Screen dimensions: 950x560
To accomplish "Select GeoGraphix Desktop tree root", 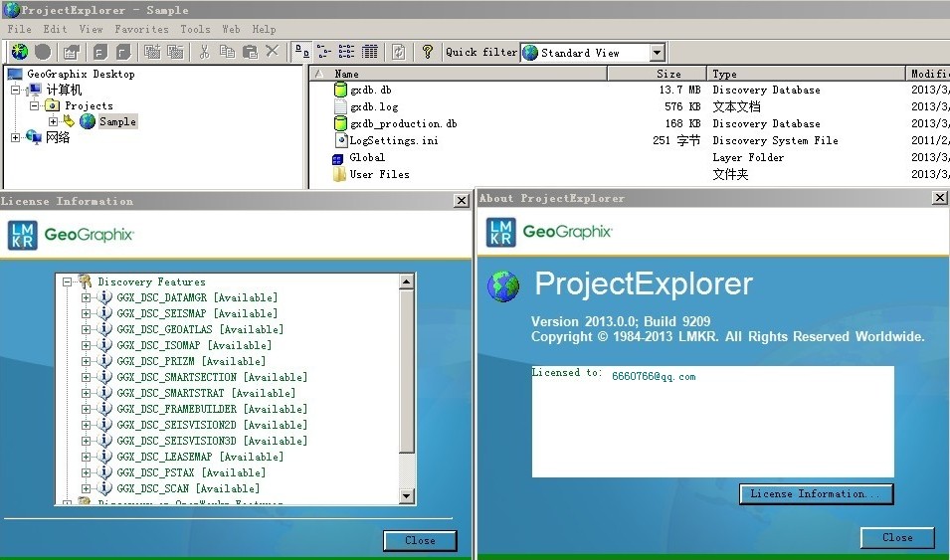I will tap(81, 74).
